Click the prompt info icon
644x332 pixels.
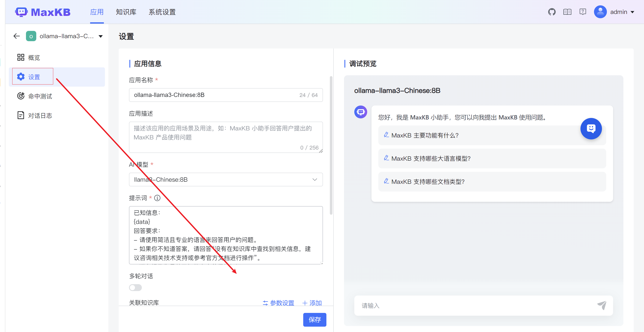click(157, 198)
